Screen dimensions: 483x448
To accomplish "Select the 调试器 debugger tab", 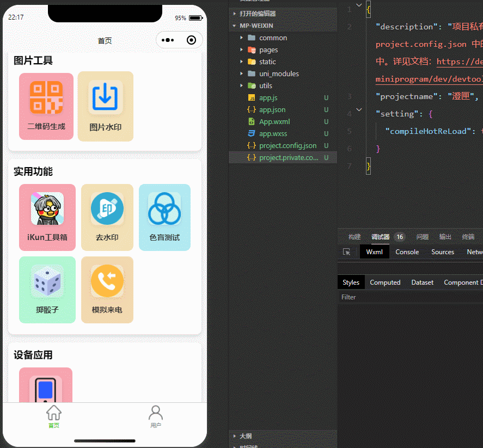I will [x=381, y=237].
